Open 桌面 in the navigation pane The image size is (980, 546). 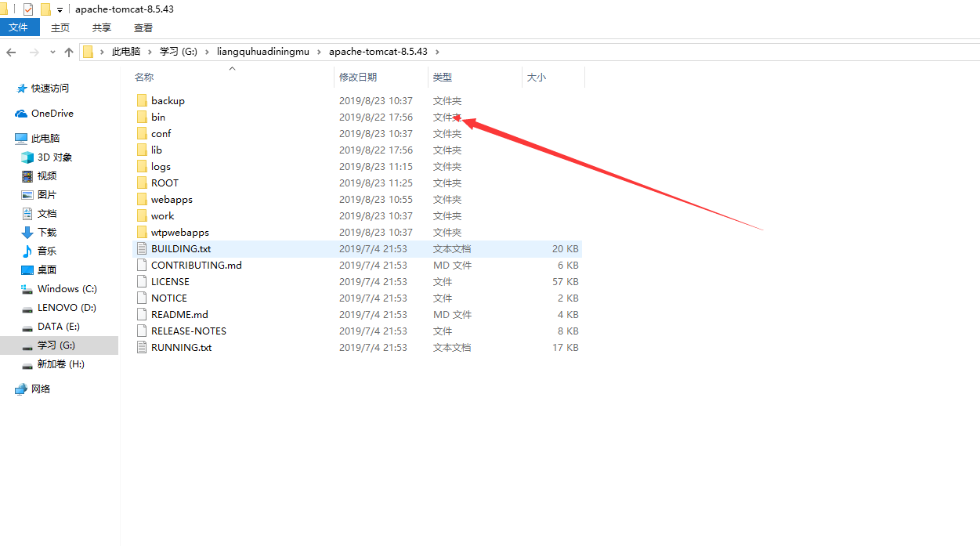pos(39,269)
